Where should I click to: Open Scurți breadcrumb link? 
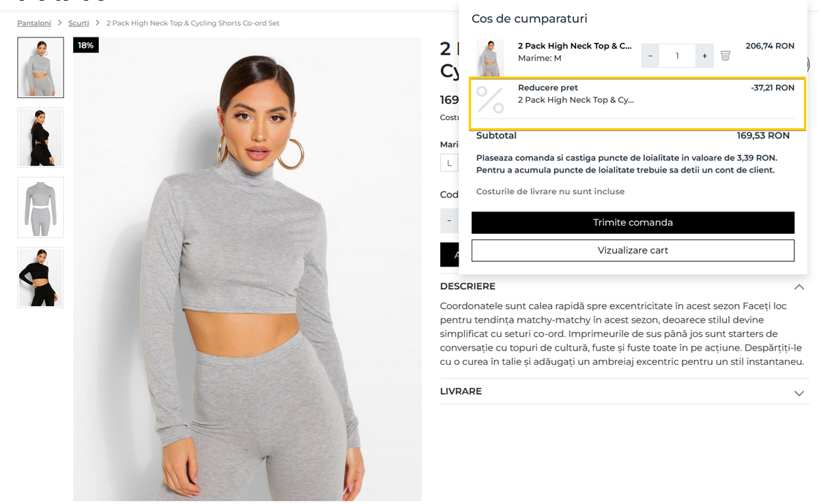(x=78, y=23)
